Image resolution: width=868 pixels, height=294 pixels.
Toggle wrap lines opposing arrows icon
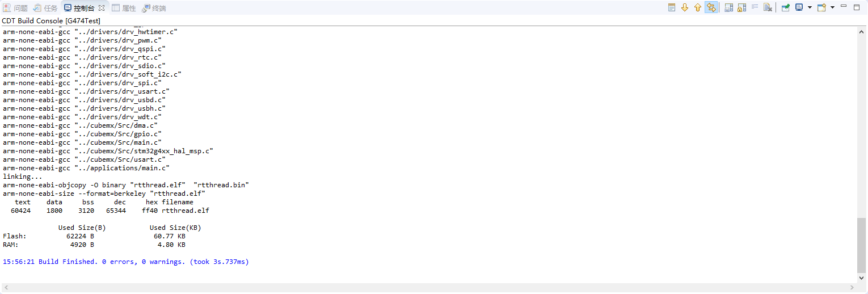point(711,7)
